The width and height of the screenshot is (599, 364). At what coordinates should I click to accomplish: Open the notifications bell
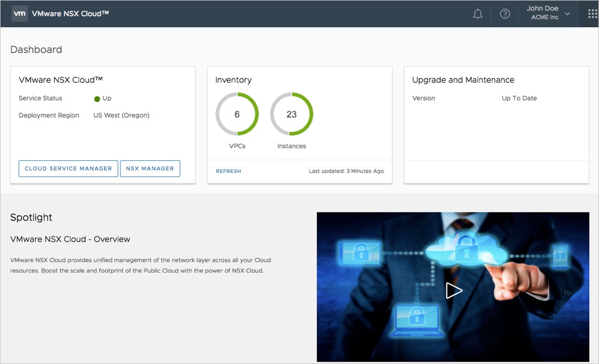click(x=477, y=13)
